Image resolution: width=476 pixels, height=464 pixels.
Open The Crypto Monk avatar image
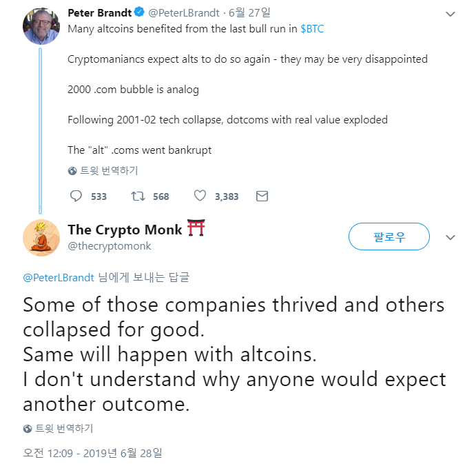(x=41, y=238)
